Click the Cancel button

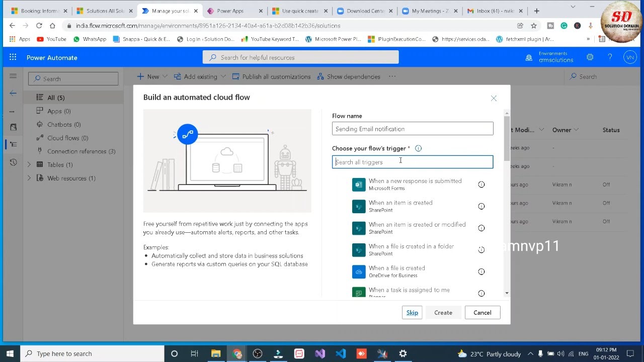[x=482, y=313]
